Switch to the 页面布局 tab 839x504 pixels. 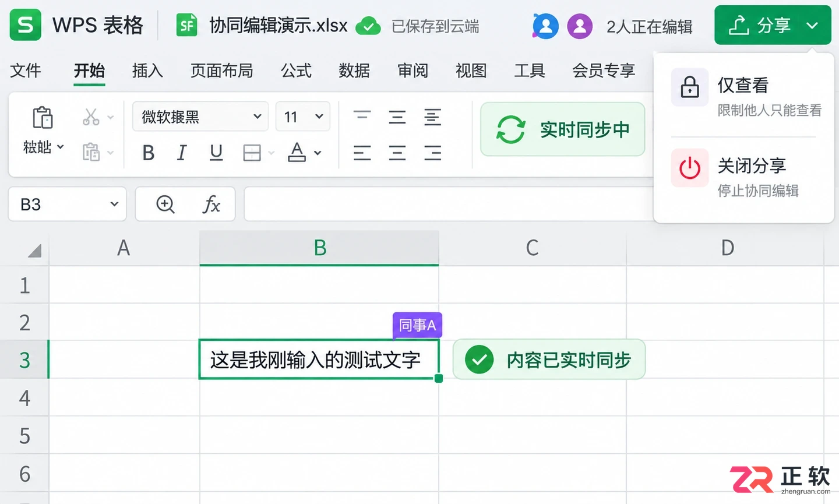tap(222, 71)
